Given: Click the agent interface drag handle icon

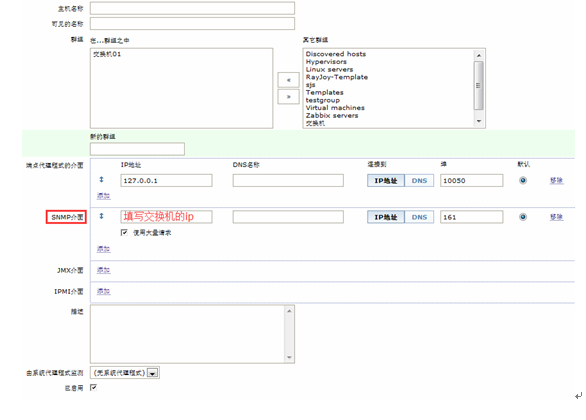Looking at the screenshot, I should point(101,180).
